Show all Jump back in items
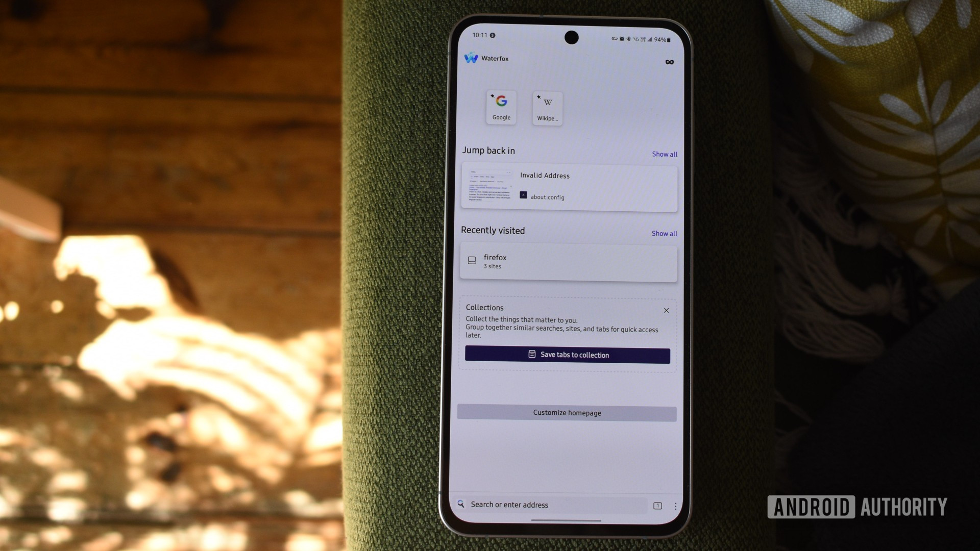Screen dimensions: 980x551 coord(665,154)
